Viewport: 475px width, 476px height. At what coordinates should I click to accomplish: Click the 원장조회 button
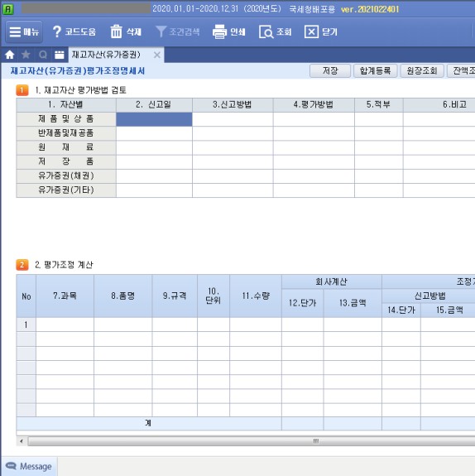422,71
